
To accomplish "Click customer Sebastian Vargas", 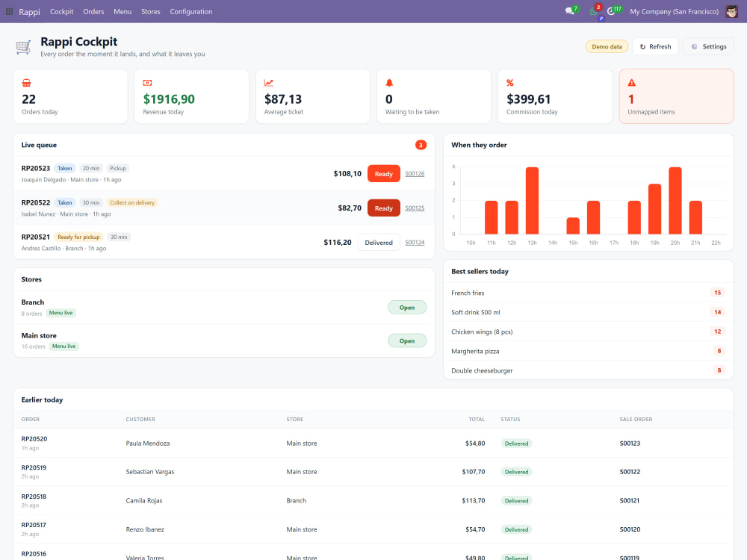I will tap(150, 472).
